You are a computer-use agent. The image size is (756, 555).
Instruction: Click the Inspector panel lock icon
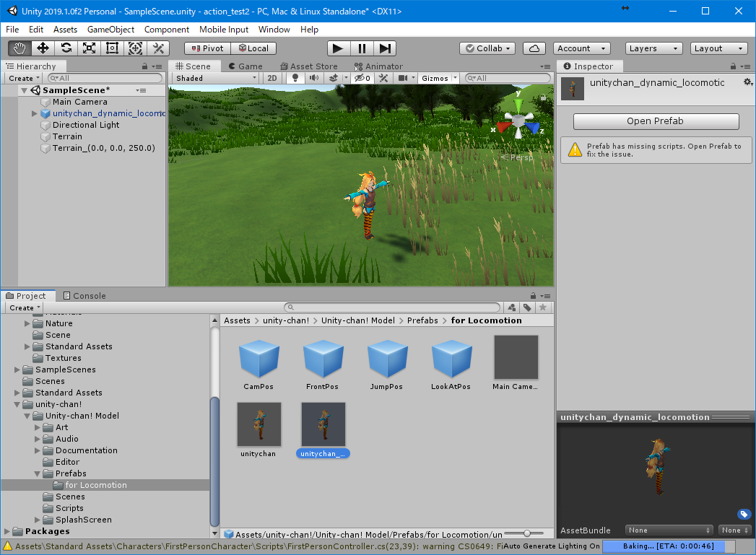[x=733, y=66]
